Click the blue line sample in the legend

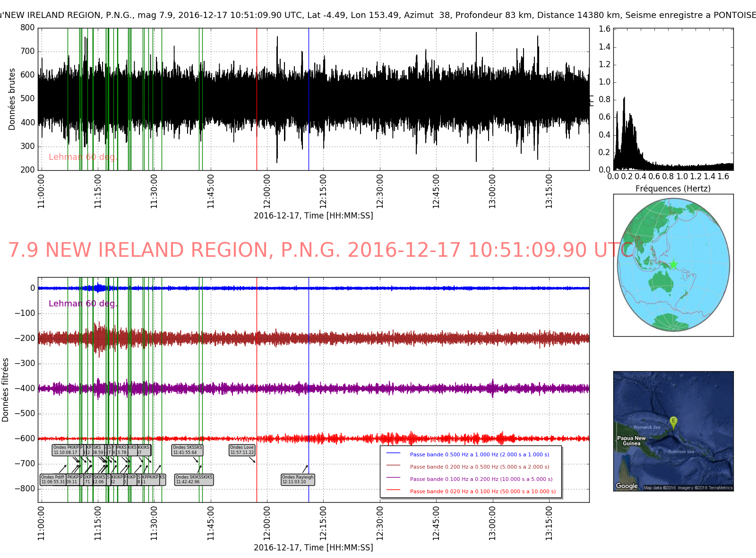(393, 453)
